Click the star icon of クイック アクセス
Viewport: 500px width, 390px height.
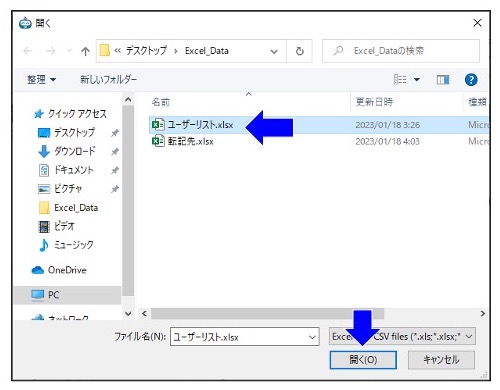39,114
